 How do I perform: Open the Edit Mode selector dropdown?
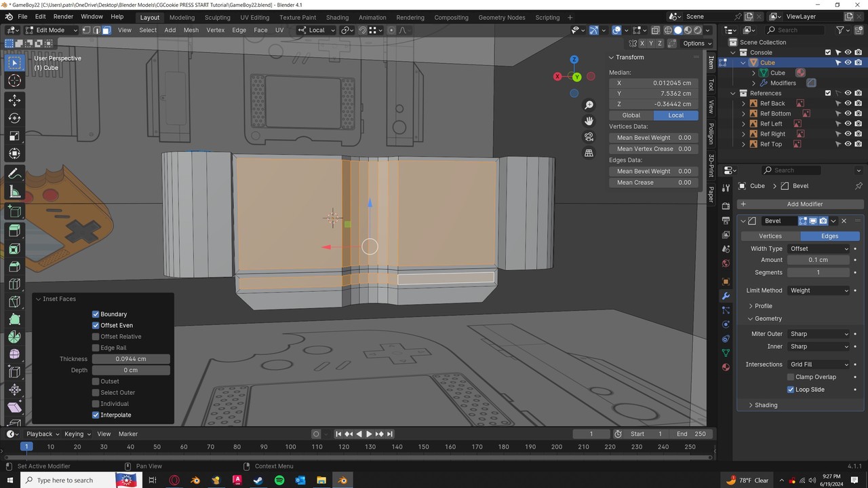[x=51, y=30]
